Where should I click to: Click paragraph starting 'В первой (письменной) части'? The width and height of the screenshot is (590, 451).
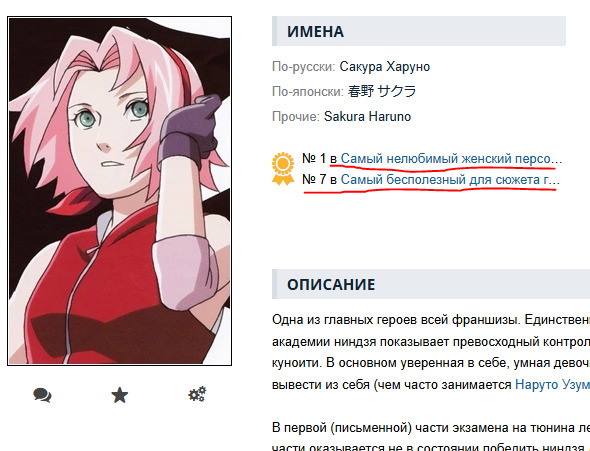point(431,436)
